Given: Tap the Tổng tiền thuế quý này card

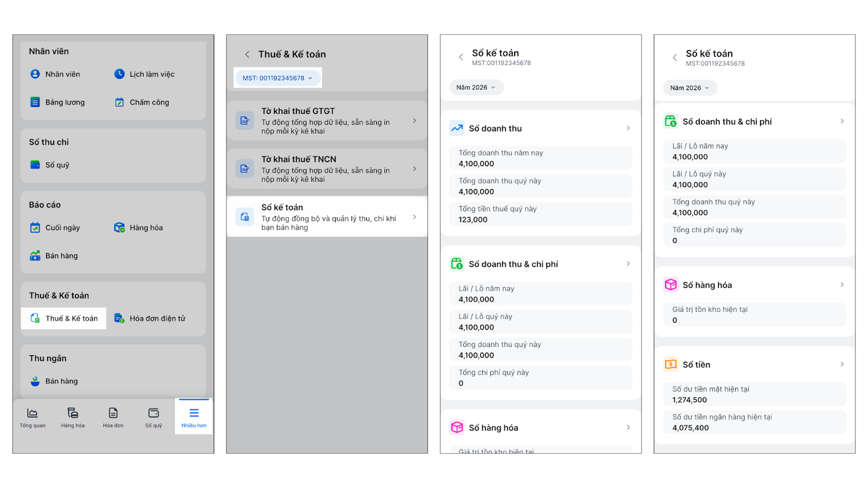Looking at the screenshot, I should point(540,214).
